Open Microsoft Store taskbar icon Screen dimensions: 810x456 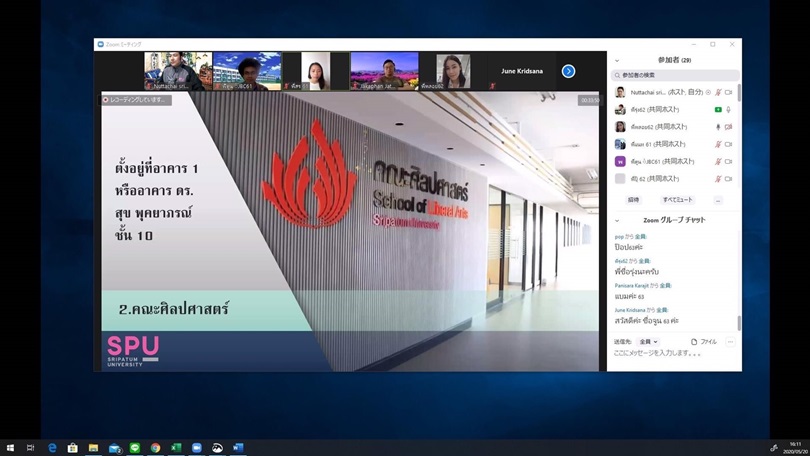(x=73, y=448)
